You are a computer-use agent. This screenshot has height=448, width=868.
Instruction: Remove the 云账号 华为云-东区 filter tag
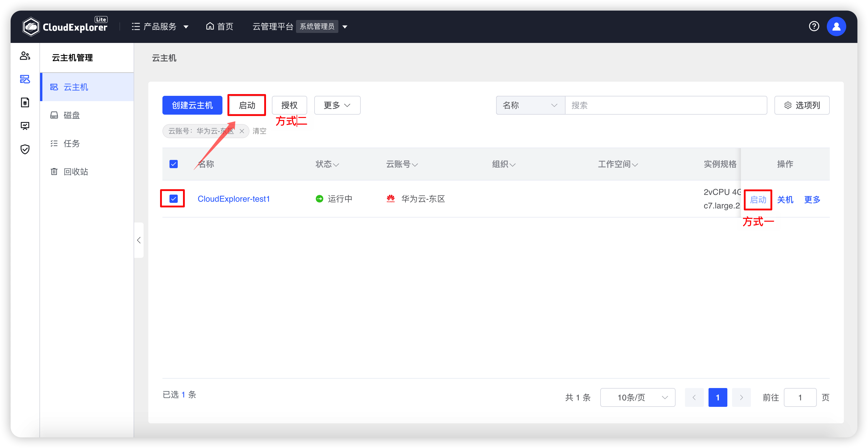point(242,131)
